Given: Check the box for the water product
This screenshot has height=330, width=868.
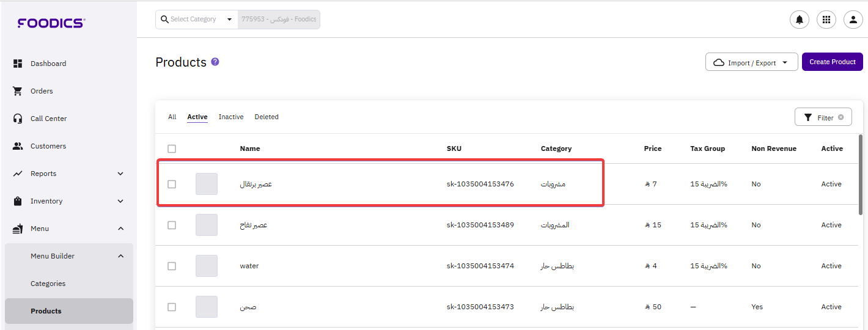Looking at the screenshot, I should [172, 266].
